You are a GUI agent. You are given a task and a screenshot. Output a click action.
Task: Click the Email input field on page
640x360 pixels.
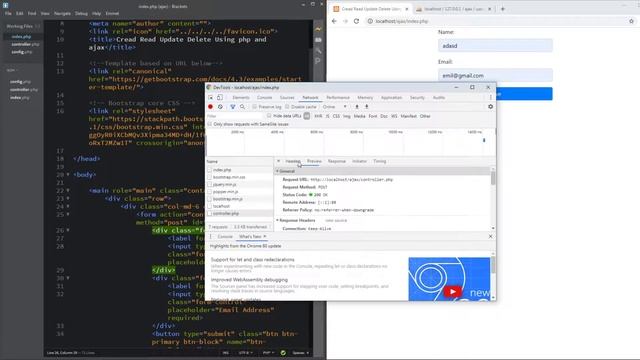(x=495, y=76)
